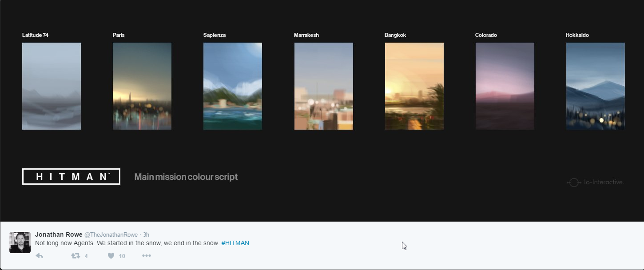Click the 'Latitude 74' label
This screenshot has height=270, width=644.
click(35, 35)
